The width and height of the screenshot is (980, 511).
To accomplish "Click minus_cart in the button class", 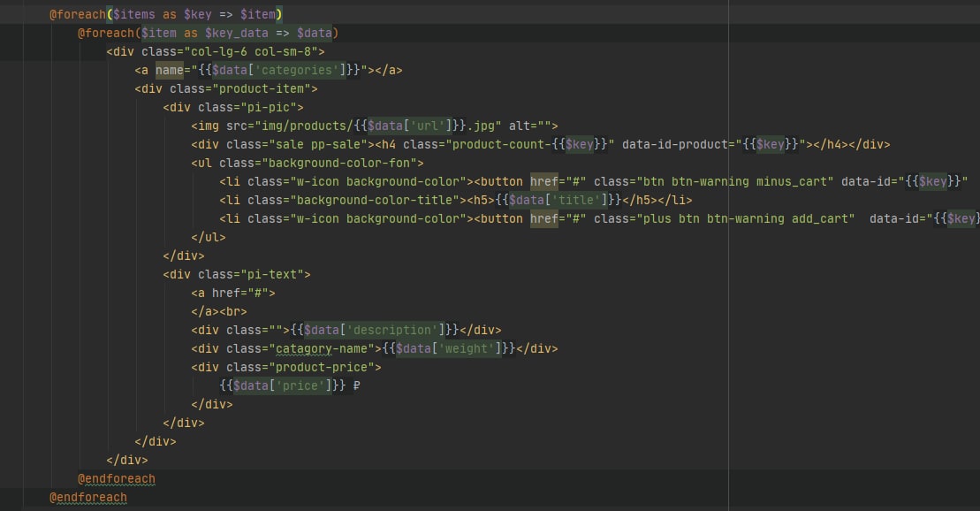I will (791, 181).
